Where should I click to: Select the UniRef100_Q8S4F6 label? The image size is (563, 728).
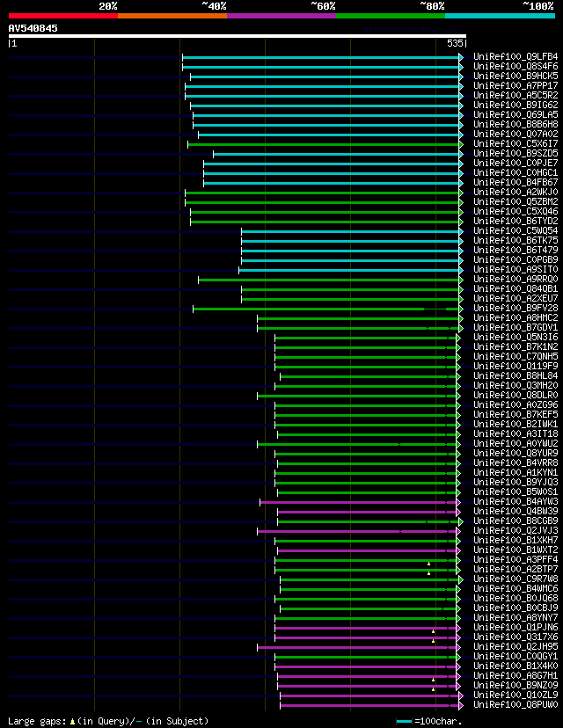515,67
